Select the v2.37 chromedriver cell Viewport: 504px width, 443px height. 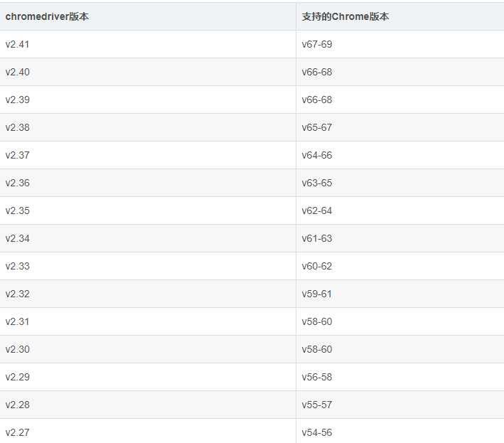[x=148, y=155]
